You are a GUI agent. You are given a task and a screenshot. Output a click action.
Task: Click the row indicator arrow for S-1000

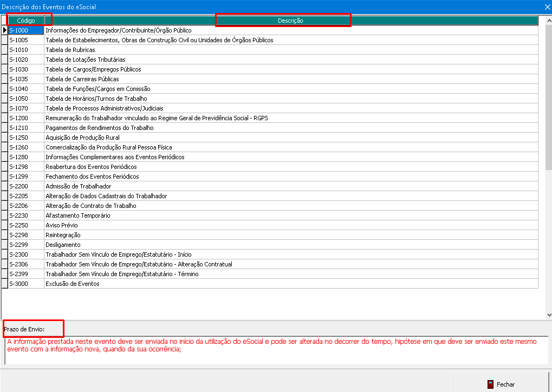pyautogui.click(x=5, y=30)
